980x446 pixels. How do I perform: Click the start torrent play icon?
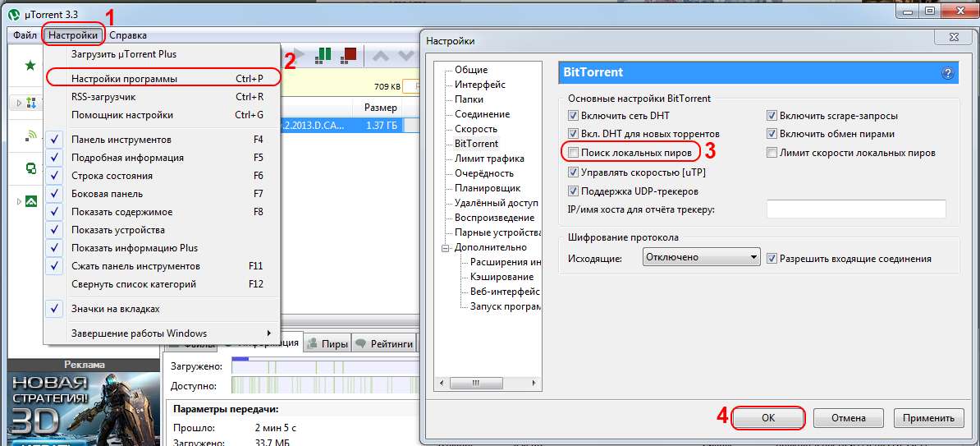coord(299,55)
